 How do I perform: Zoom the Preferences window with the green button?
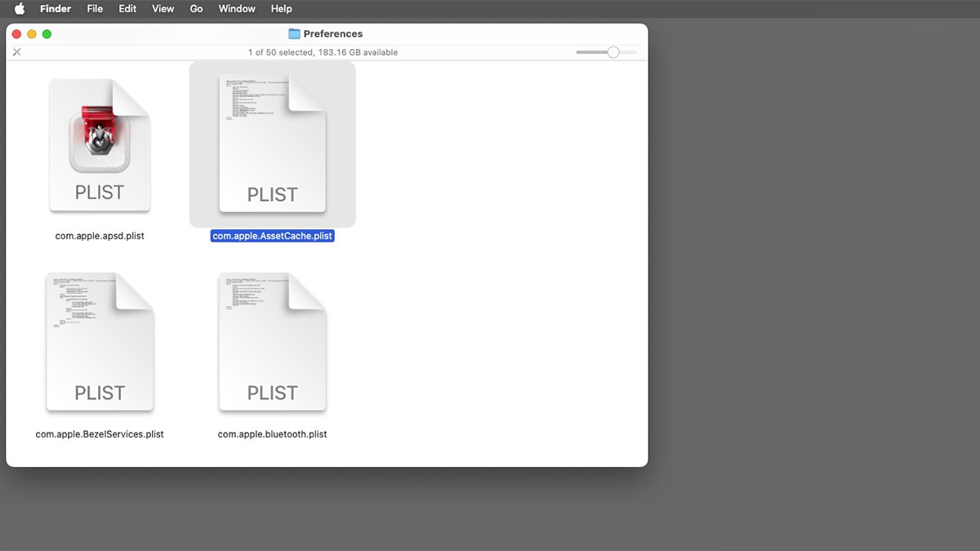click(x=47, y=33)
